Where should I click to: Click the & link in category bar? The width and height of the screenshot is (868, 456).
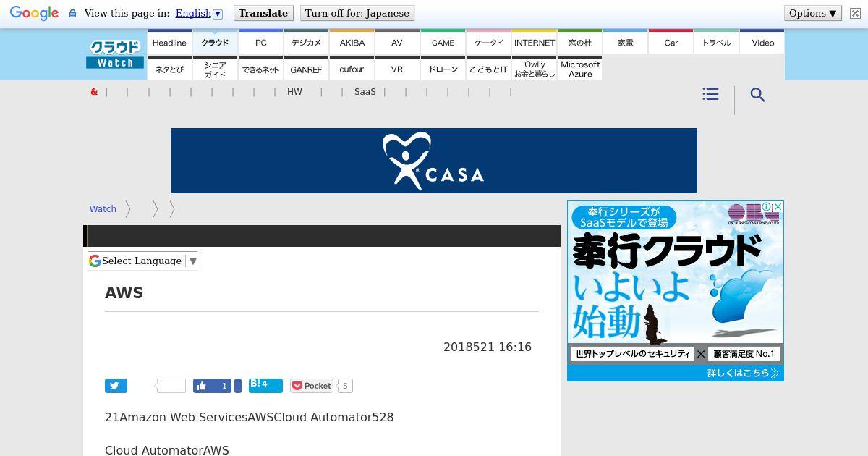click(94, 92)
